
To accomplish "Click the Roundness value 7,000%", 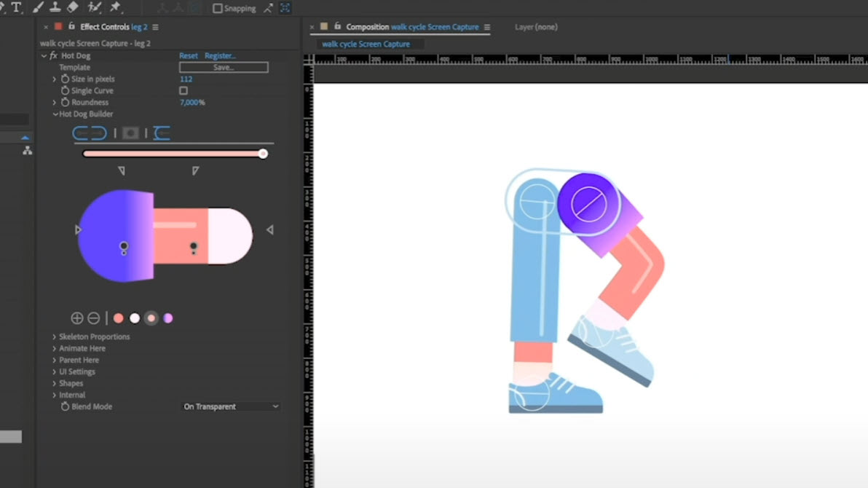I will (192, 102).
